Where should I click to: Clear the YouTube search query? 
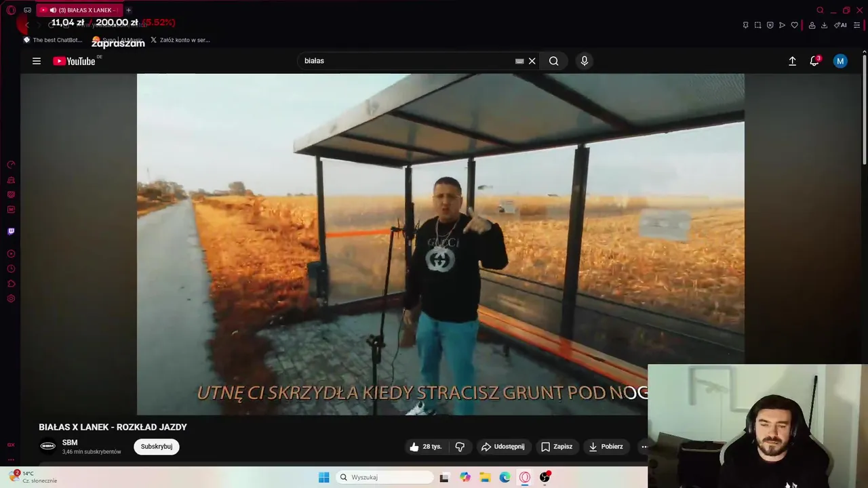pyautogui.click(x=532, y=61)
